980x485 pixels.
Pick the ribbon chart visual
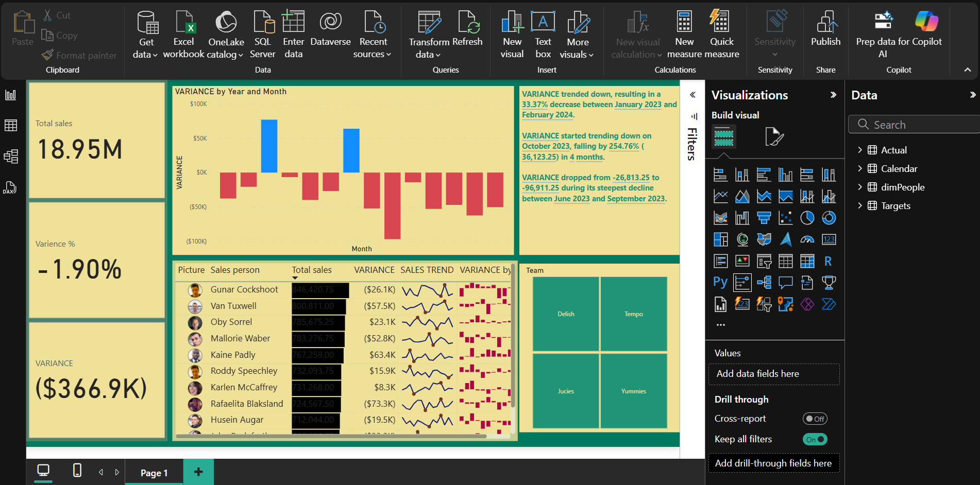pos(720,218)
